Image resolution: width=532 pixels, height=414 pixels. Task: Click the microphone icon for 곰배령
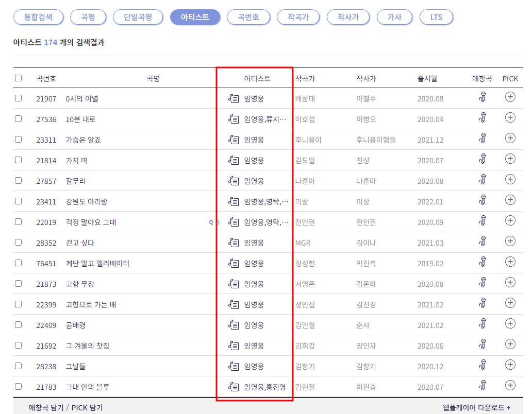[x=484, y=324]
